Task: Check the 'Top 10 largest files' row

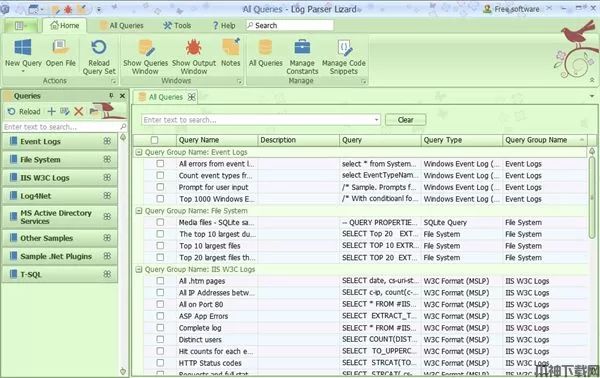Action: pyautogui.click(x=160, y=246)
